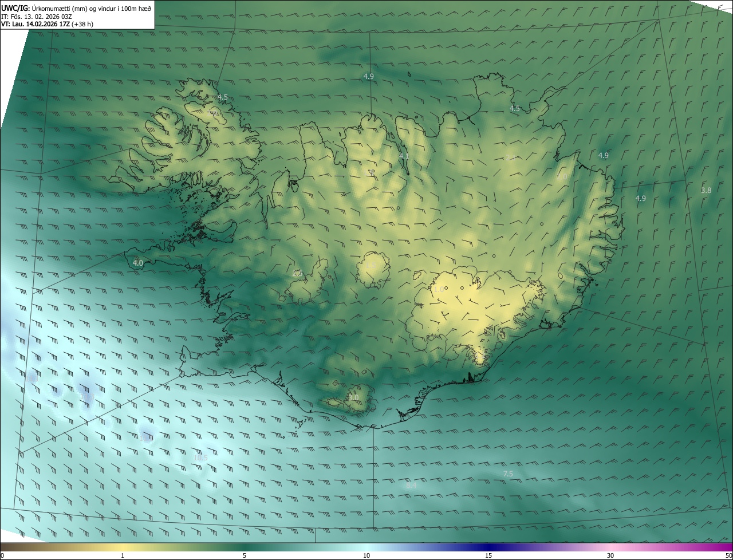Click the 10.5 value label over the ocean
This screenshot has height=560, width=733.
(x=200, y=458)
